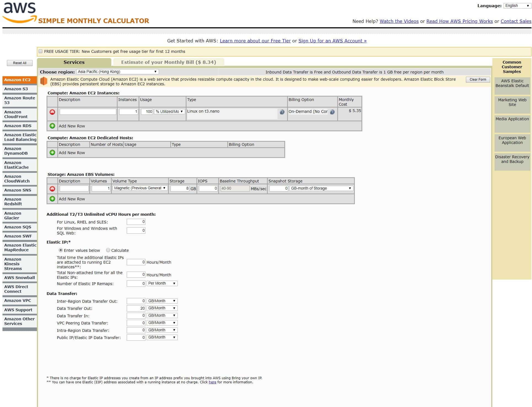Select Amazon Glacier in sidebar
This screenshot has height=407, width=532.
20,215
